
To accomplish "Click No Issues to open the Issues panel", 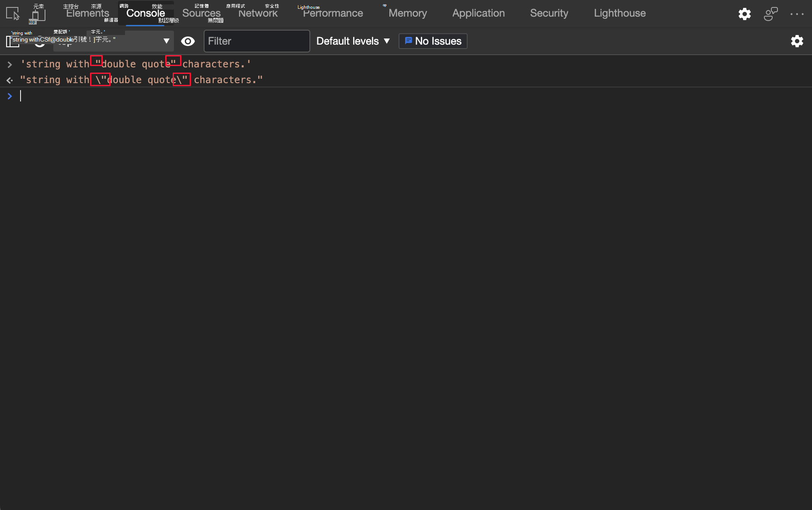I will (x=433, y=41).
